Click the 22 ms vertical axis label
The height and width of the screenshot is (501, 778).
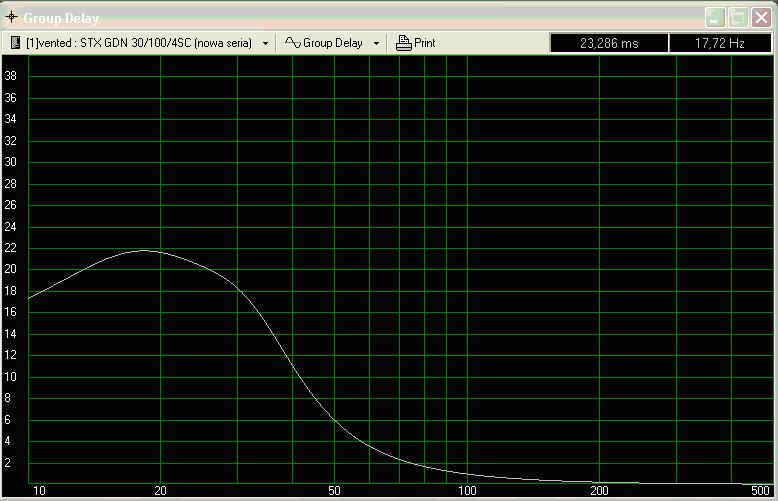[x=10, y=248]
